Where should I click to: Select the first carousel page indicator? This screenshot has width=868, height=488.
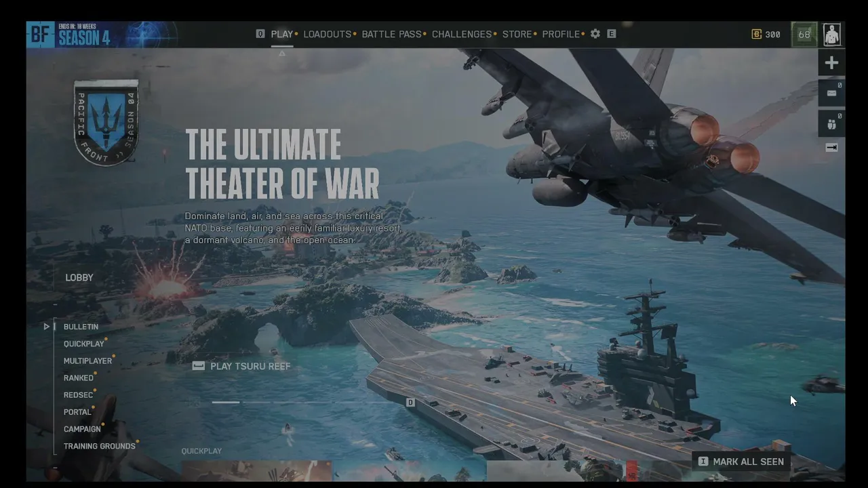pos(226,403)
